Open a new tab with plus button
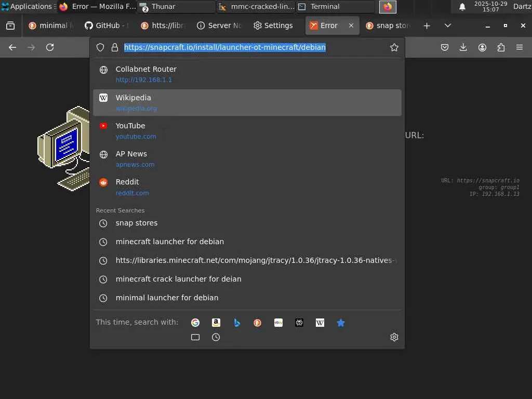This screenshot has width=532, height=399. pos(427,26)
